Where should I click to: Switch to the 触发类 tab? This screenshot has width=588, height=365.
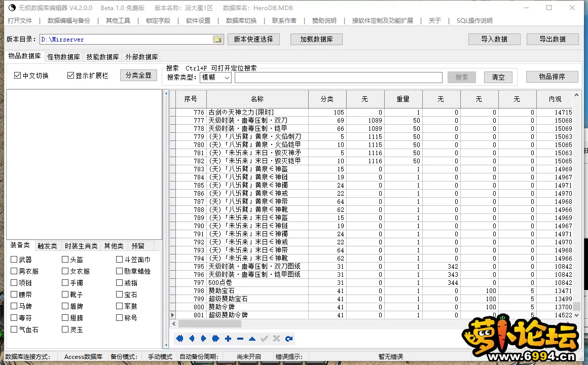click(x=47, y=246)
